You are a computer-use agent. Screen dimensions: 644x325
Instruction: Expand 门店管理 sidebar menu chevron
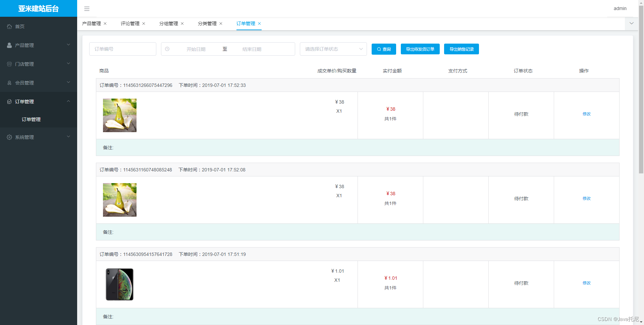pos(68,63)
